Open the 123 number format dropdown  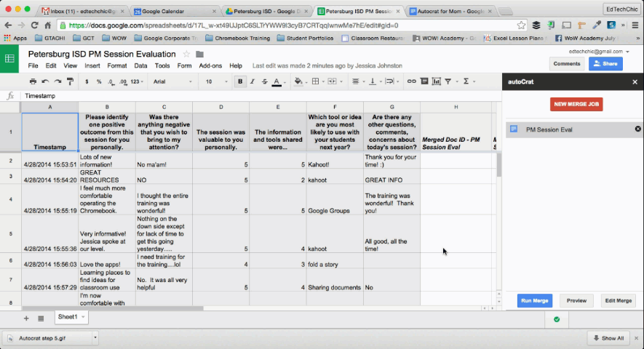tap(137, 81)
